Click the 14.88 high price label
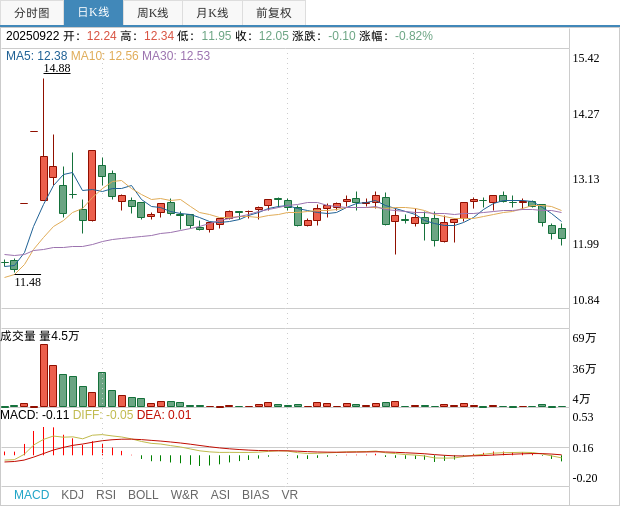This screenshot has width=620, height=506. [x=57, y=68]
